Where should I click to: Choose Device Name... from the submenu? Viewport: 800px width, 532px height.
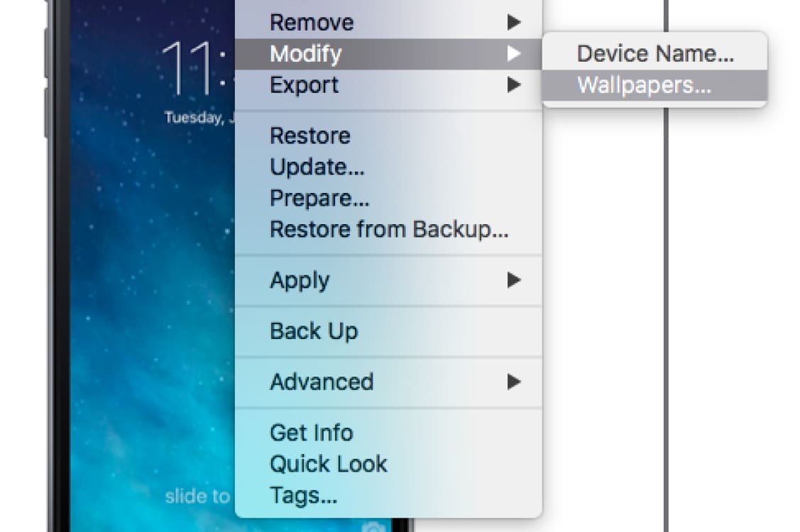(654, 54)
